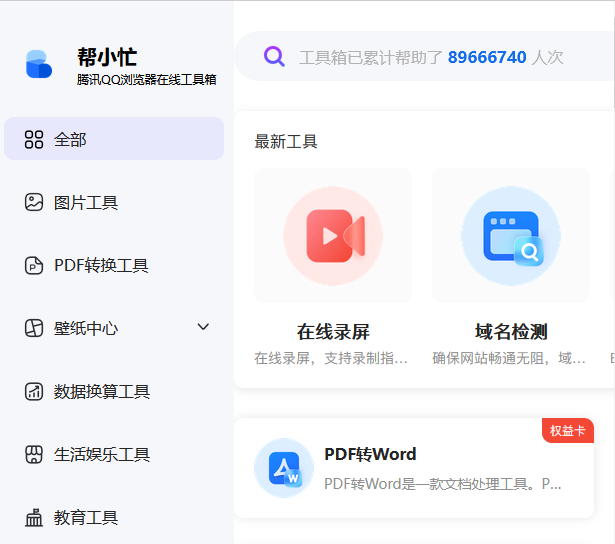The width and height of the screenshot is (615, 544).
Task: Open the blue 域名检测 browser search icon
Action: pyautogui.click(x=511, y=236)
